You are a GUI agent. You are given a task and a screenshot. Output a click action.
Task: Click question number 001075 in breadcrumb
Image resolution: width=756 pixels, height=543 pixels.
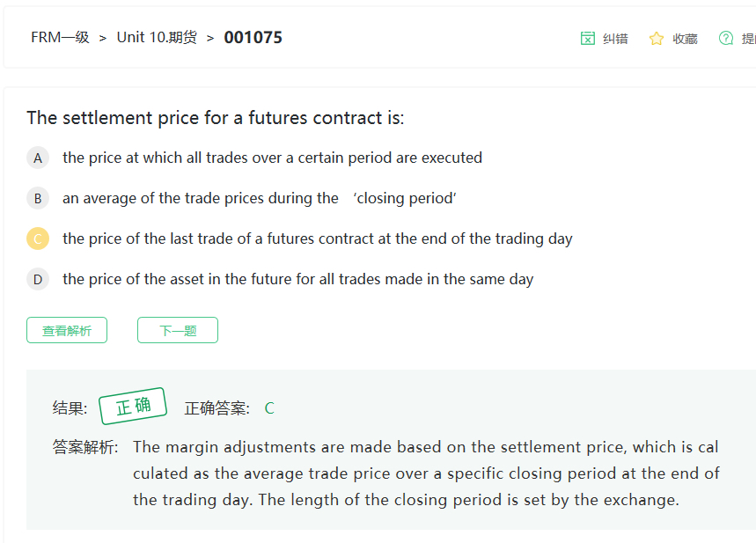click(253, 38)
